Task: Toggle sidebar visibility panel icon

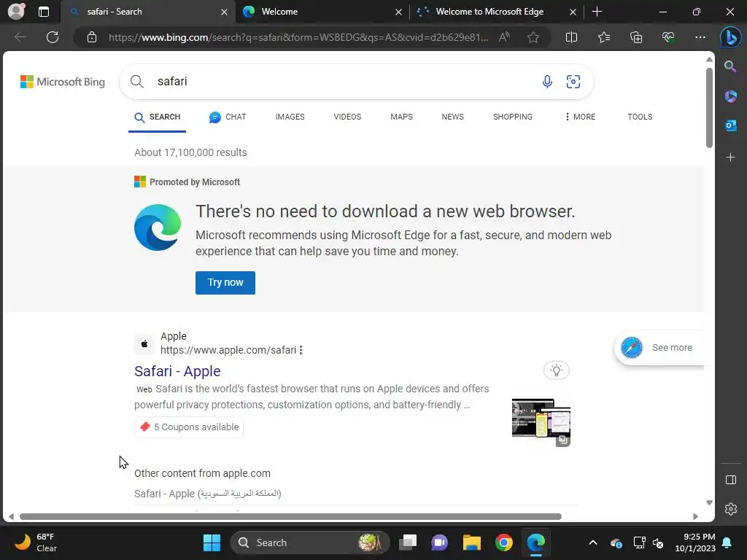Action: tap(730, 480)
